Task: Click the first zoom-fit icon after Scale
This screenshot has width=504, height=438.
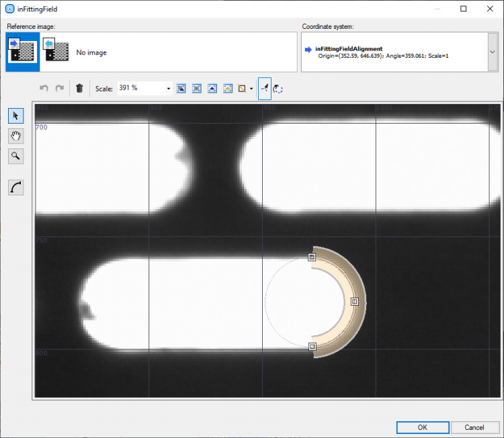Action: coord(181,89)
